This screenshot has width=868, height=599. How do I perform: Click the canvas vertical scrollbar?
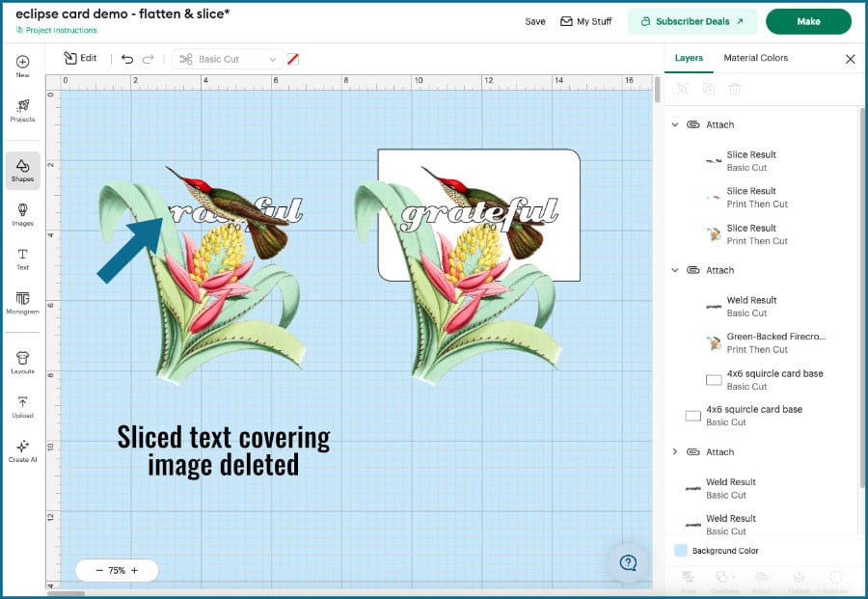tap(657, 90)
